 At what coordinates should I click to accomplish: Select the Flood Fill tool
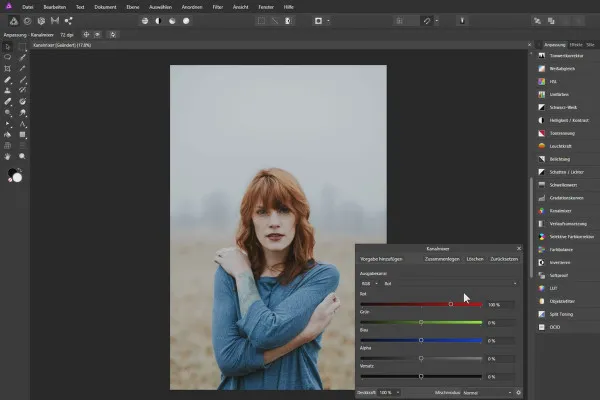click(x=8, y=134)
